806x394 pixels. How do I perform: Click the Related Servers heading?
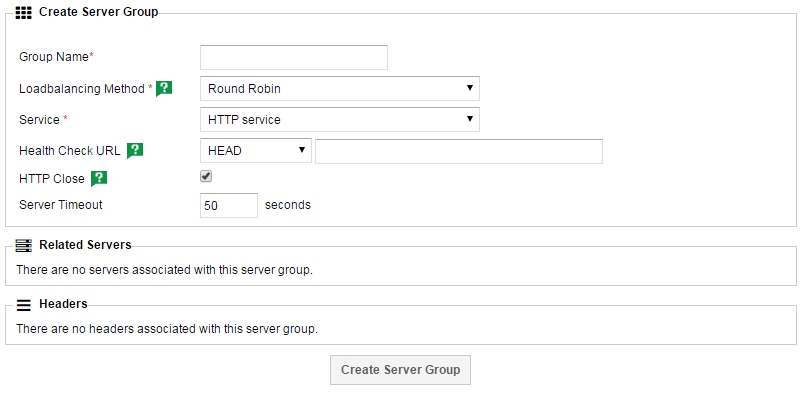coord(85,245)
